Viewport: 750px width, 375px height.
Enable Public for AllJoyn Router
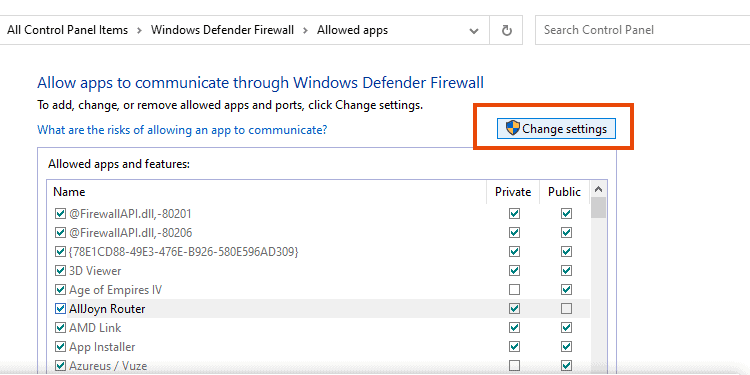[566, 309]
